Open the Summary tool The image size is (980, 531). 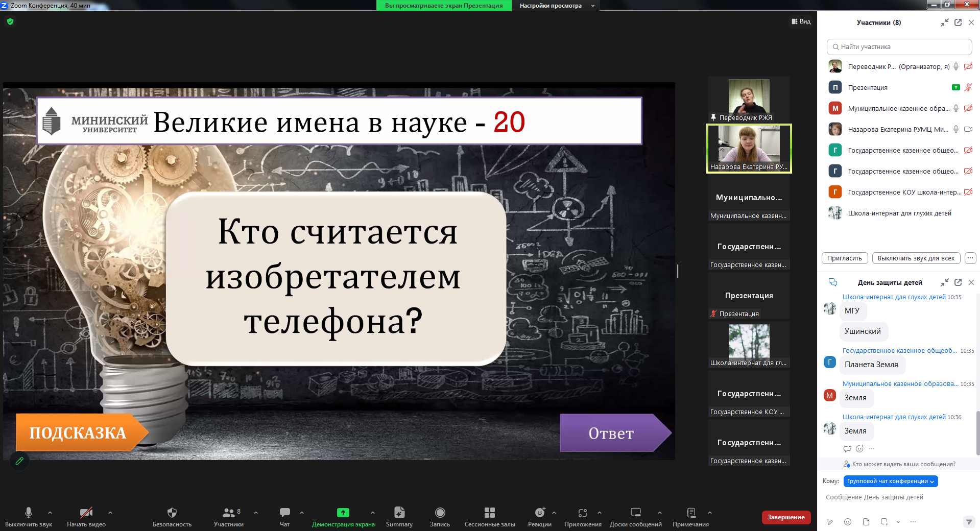tap(399, 517)
